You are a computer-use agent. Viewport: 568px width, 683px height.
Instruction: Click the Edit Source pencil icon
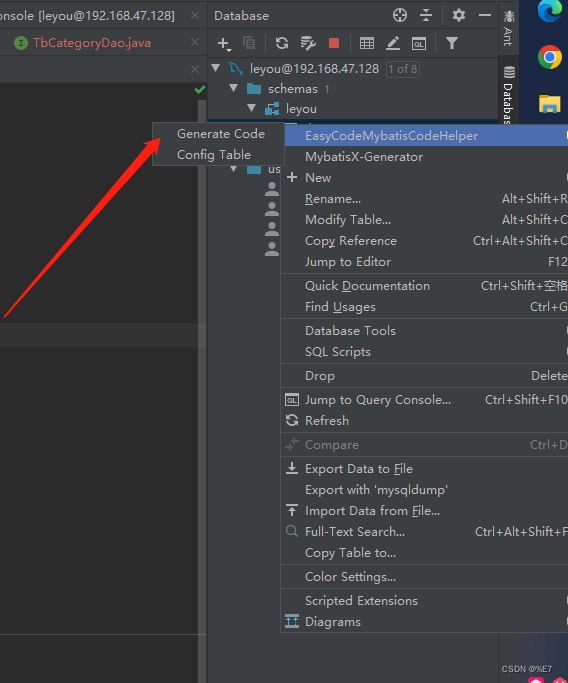click(x=393, y=43)
